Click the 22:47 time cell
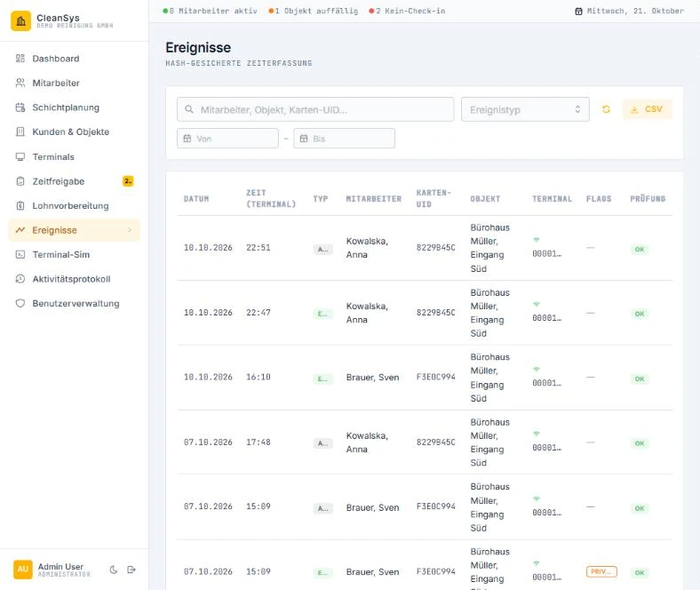Screen dimensions: 700x590 coord(259,313)
